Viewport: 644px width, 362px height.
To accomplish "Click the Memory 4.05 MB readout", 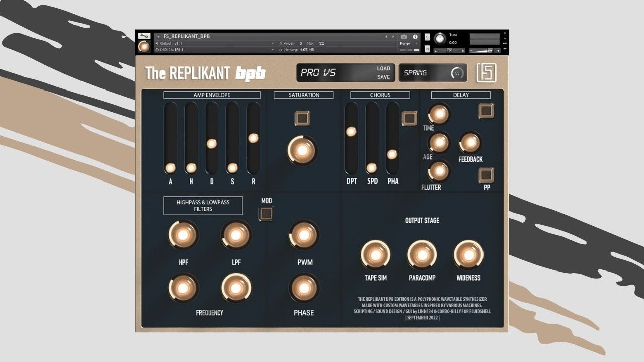I will point(296,50).
